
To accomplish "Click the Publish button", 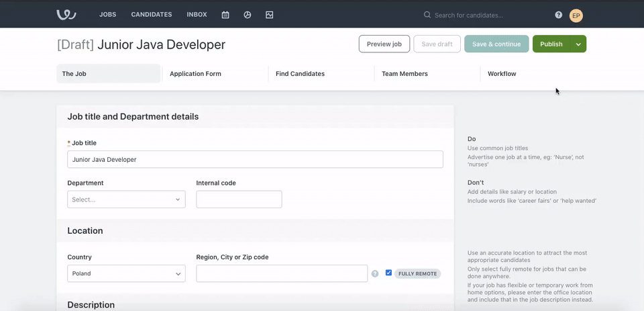I will [x=551, y=44].
